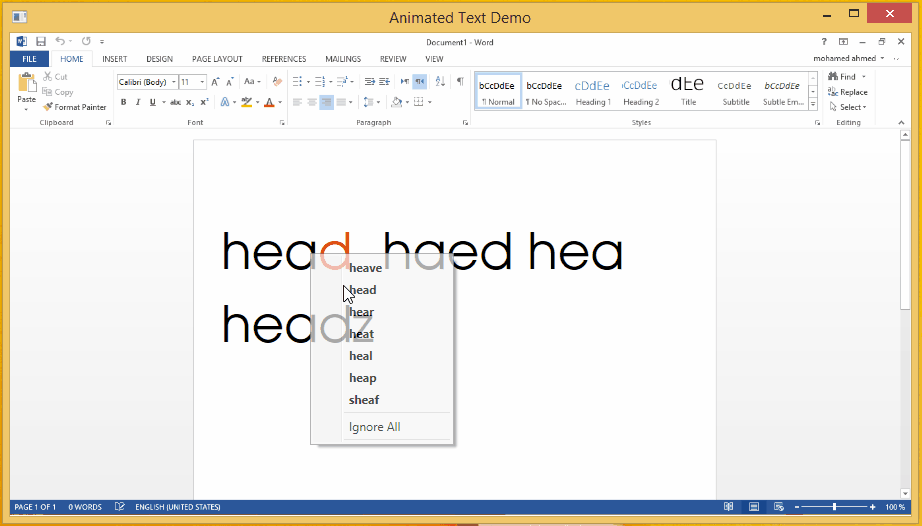Click the Save icon in quick access toolbar
The height and width of the screenshot is (526, 922).
click(41, 41)
